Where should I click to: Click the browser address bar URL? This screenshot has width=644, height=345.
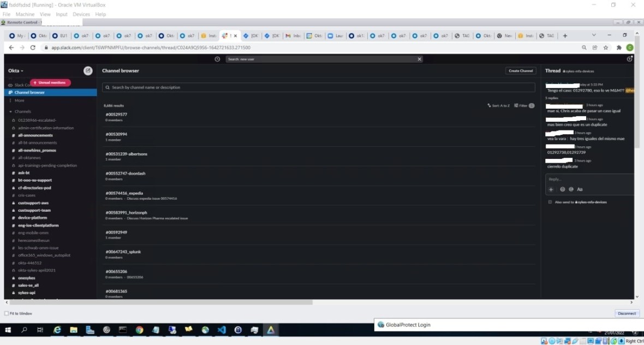(x=151, y=47)
